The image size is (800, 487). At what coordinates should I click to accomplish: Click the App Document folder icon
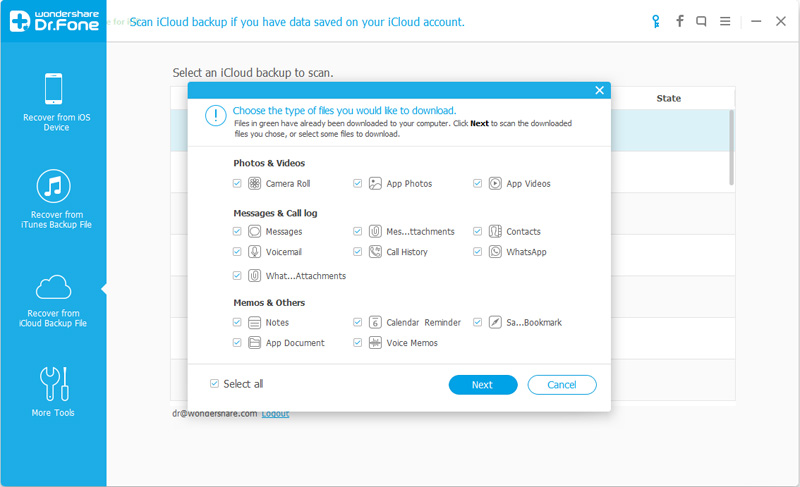pyautogui.click(x=254, y=343)
